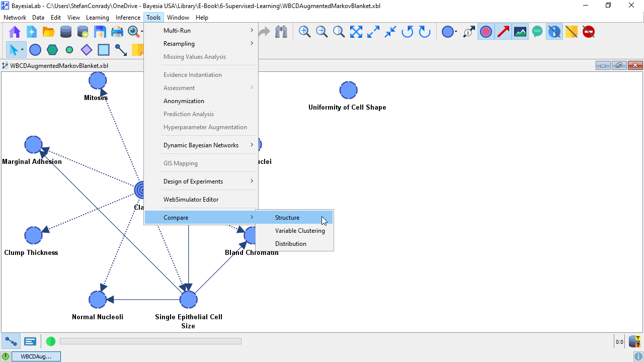The height and width of the screenshot is (362, 644).
Task: Toggle the green speech-bubble comment button
Action: (x=537, y=32)
